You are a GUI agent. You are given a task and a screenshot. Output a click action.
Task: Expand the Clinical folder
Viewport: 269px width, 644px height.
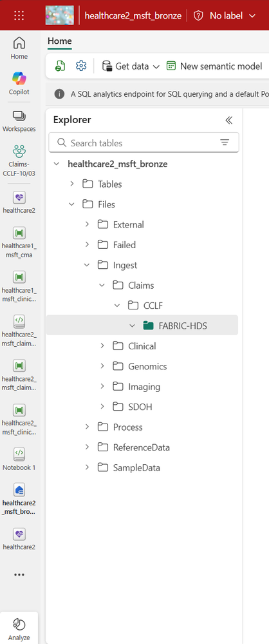tap(102, 346)
